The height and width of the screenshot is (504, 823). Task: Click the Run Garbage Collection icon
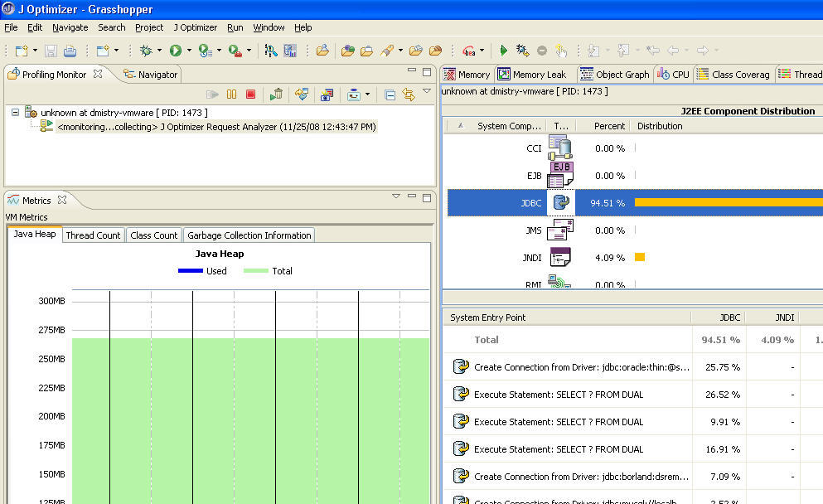(276, 94)
